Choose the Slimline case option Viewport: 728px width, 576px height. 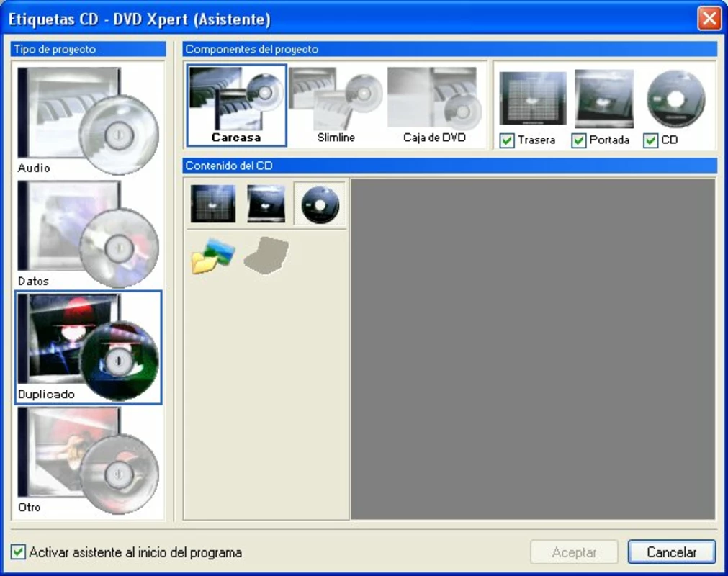(336, 105)
